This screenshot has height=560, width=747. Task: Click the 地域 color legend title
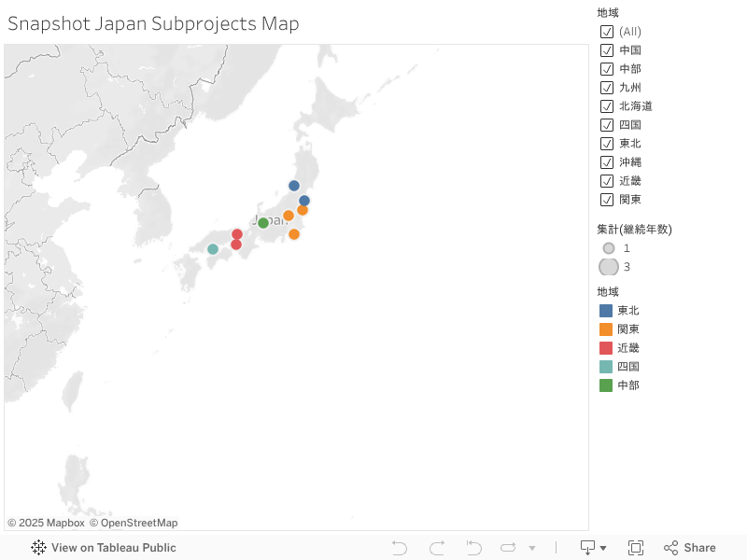tap(608, 292)
